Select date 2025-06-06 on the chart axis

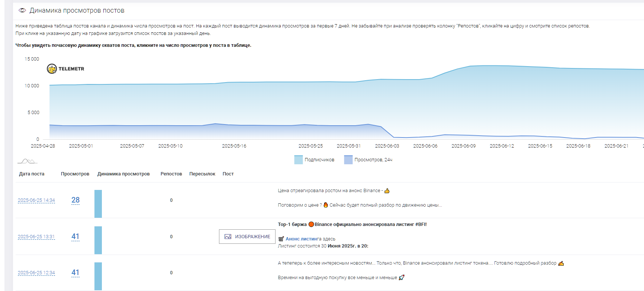(x=425, y=146)
